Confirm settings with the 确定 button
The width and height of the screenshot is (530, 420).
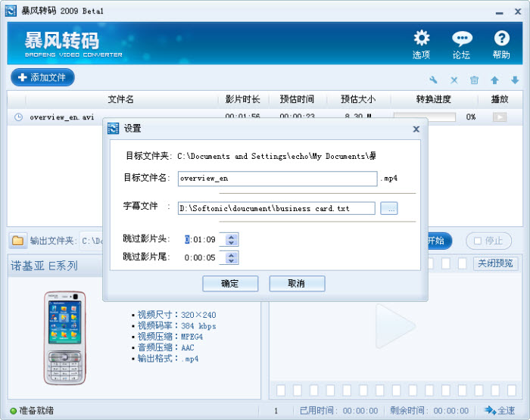(230, 284)
